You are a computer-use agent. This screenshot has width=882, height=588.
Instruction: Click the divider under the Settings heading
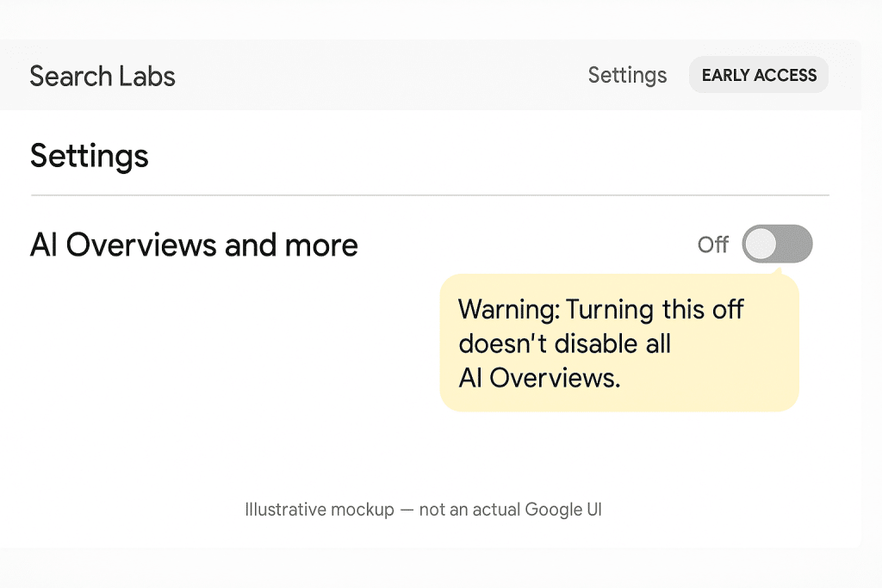pyautogui.click(x=429, y=191)
